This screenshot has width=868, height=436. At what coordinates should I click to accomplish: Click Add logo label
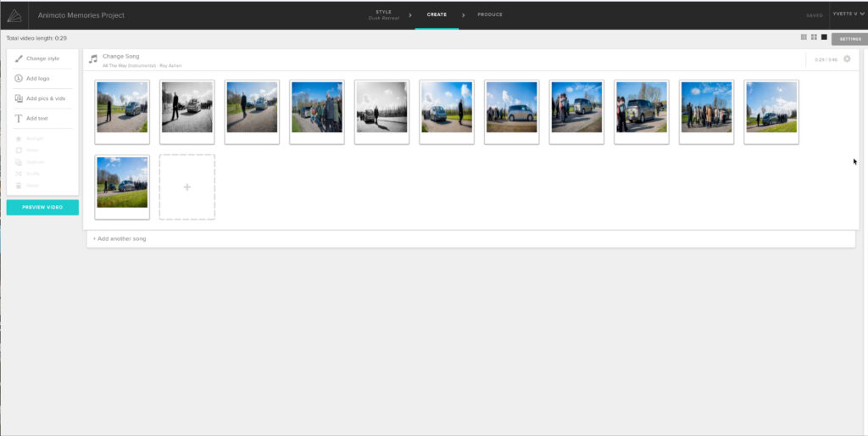pos(37,79)
